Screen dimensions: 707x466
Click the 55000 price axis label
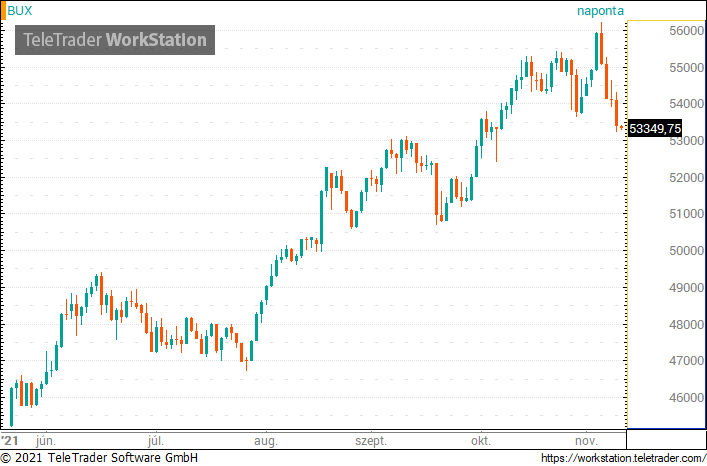[687, 68]
